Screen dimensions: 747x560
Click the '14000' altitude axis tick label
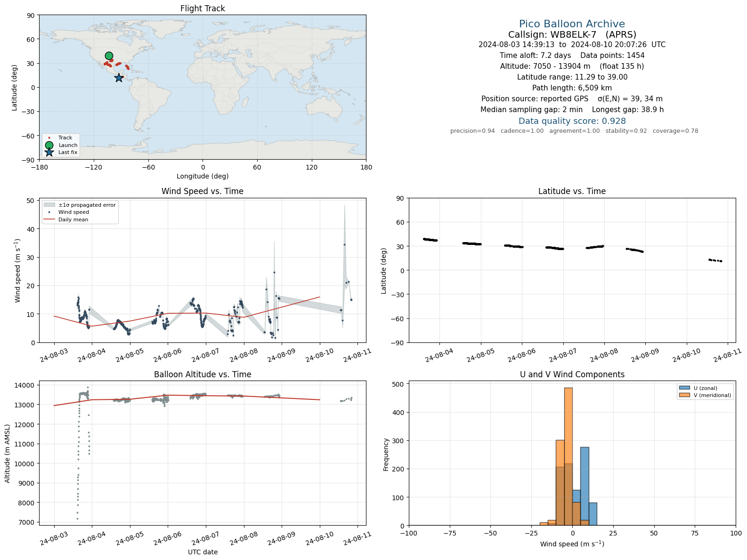[26, 385]
